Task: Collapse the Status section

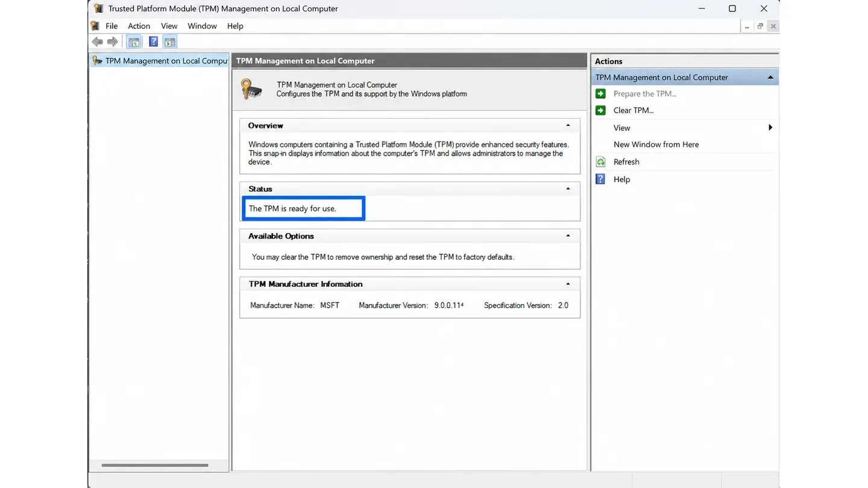Action: 568,189
